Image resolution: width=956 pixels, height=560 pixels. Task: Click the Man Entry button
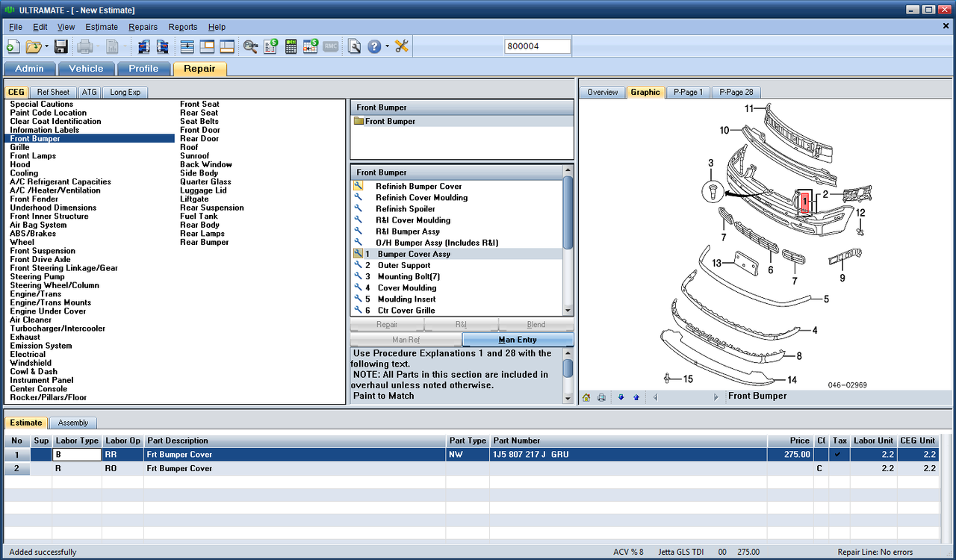[518, 340]
